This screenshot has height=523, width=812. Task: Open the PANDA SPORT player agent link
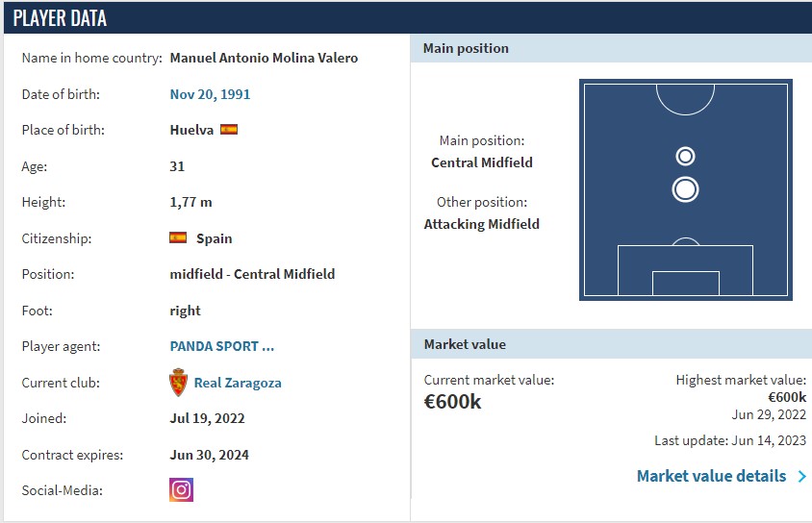tap(222, 346)
